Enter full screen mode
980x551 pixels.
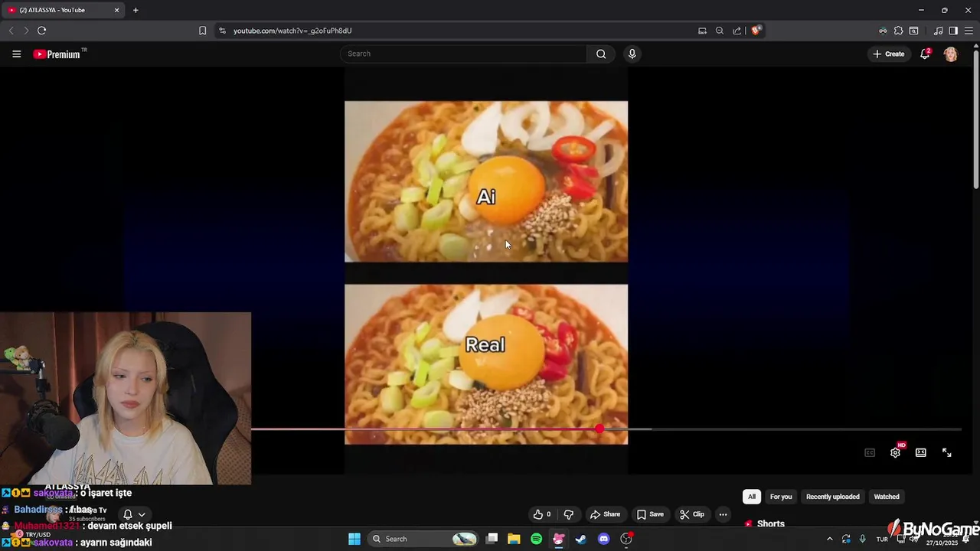pyautogui.click(x=946, y=452)
